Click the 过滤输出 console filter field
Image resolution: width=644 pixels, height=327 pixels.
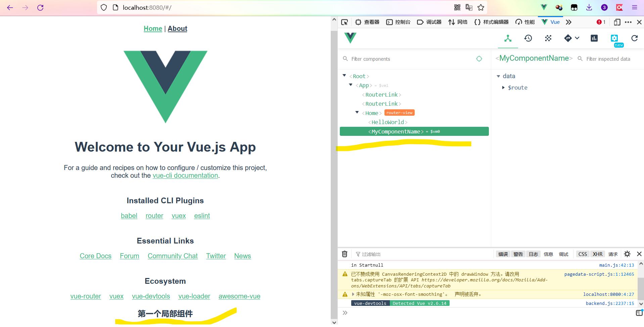(x=423, y=254)
